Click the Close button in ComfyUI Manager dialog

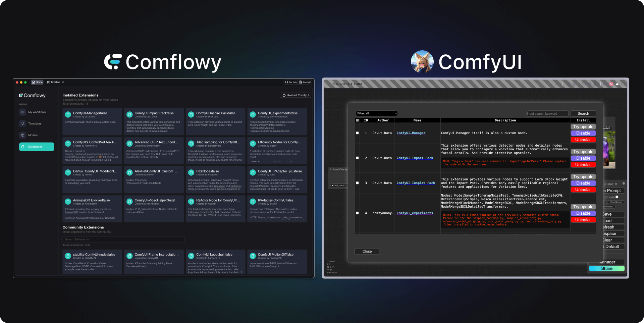tap(367, 251)
